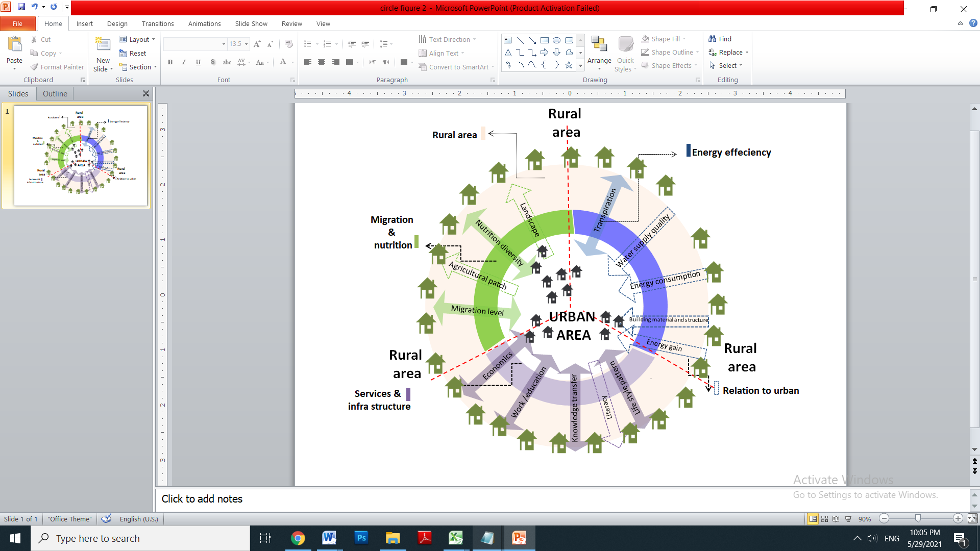The image size is (980, 551).
Task: Switch to the Outline pane tab
Action: 55,93
